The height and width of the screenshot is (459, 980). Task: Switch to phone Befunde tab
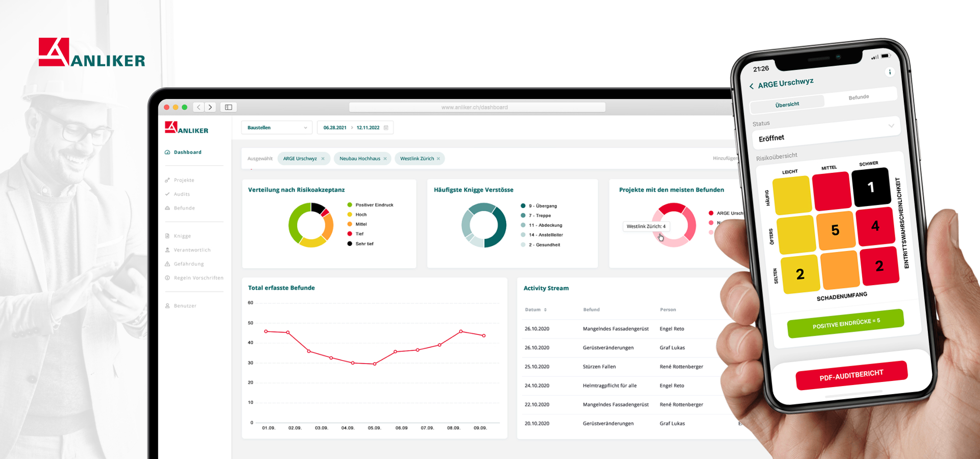pyautogui.click(x=859, y=97)
